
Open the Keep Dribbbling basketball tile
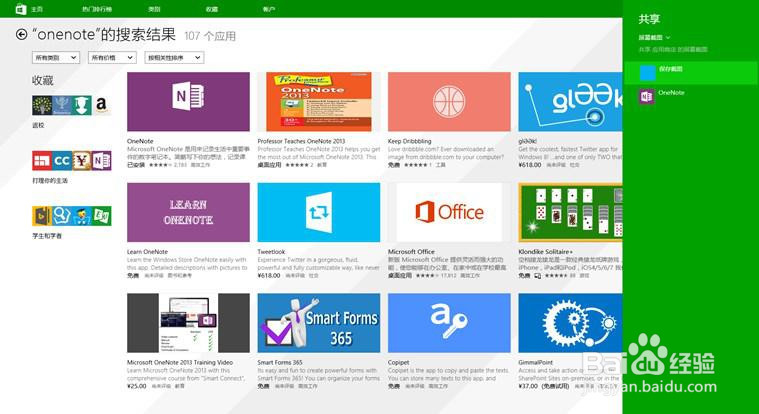pos(449,102)
